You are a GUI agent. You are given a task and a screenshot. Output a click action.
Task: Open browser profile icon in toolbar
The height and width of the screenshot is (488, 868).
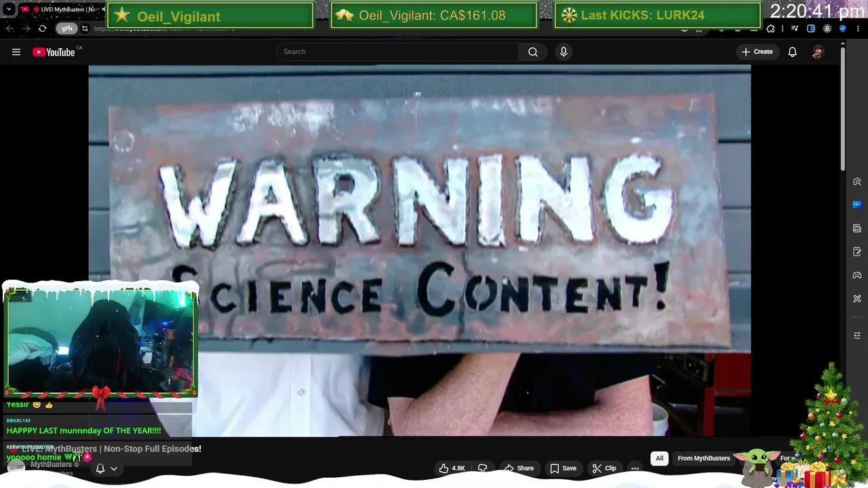coord(827,28)
